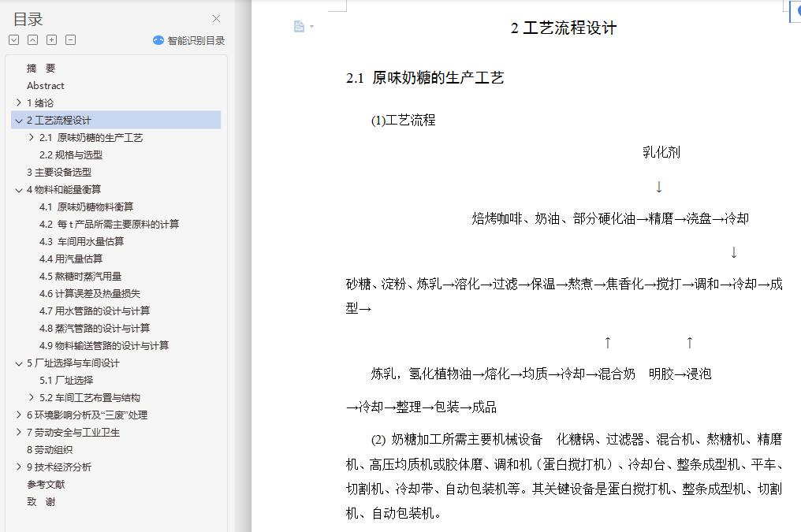Image resolution: width=801 pixels, height=532 pixels.
Task: Click →冷却→整理→包装→成品 line
Action: (421, 407)
